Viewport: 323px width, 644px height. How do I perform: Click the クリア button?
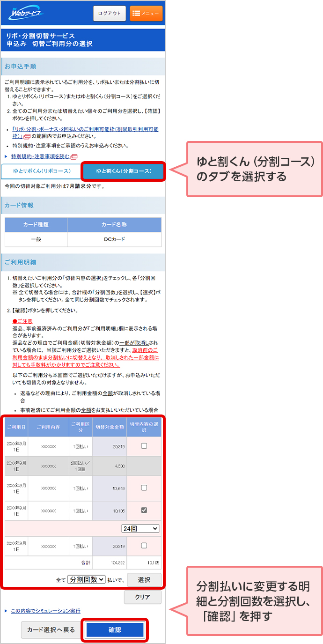(x=142, y=597)
